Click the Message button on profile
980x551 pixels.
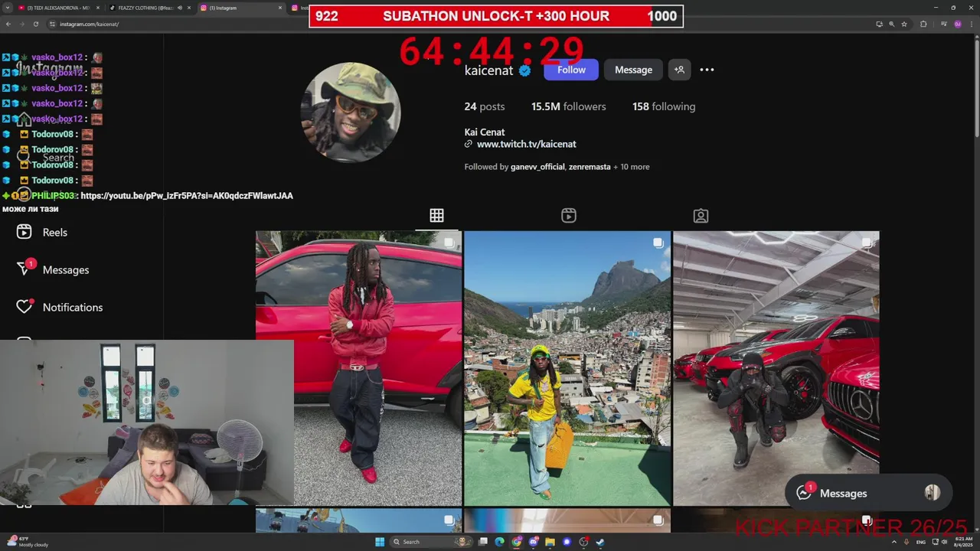(x=633, y=70)
